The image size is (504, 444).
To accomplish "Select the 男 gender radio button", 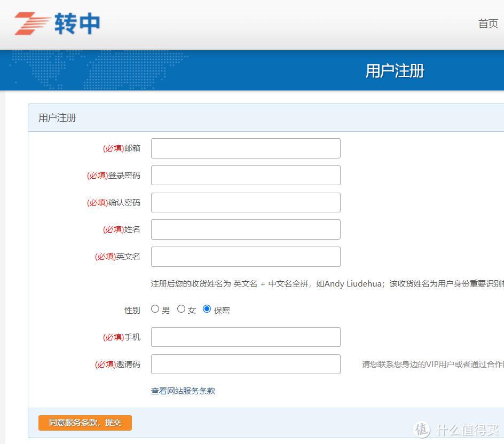I will [x=155, y=308].
